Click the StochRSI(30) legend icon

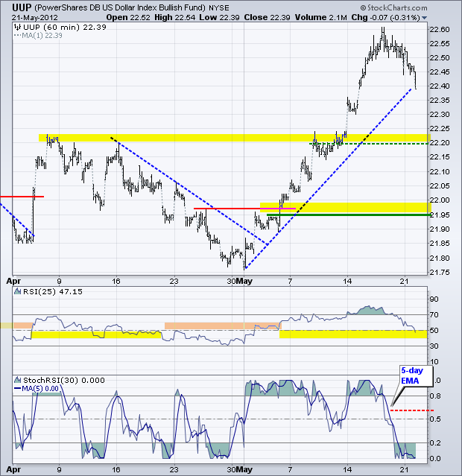coord(18,380)
